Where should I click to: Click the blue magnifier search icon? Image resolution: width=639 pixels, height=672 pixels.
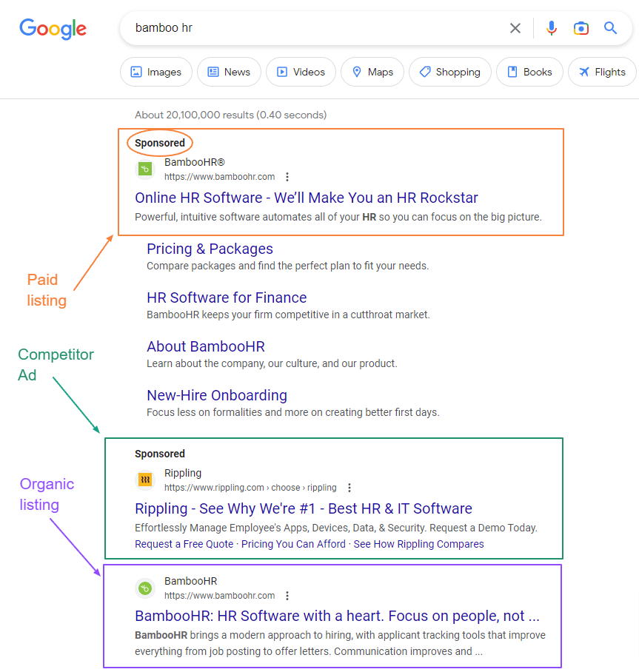click(x=610, y=28)
